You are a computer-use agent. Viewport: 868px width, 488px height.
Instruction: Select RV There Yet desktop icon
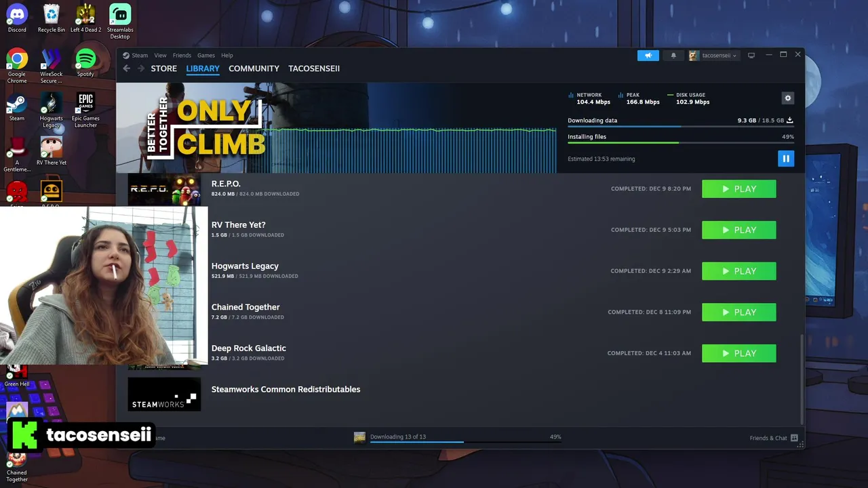tap(51, 151)
